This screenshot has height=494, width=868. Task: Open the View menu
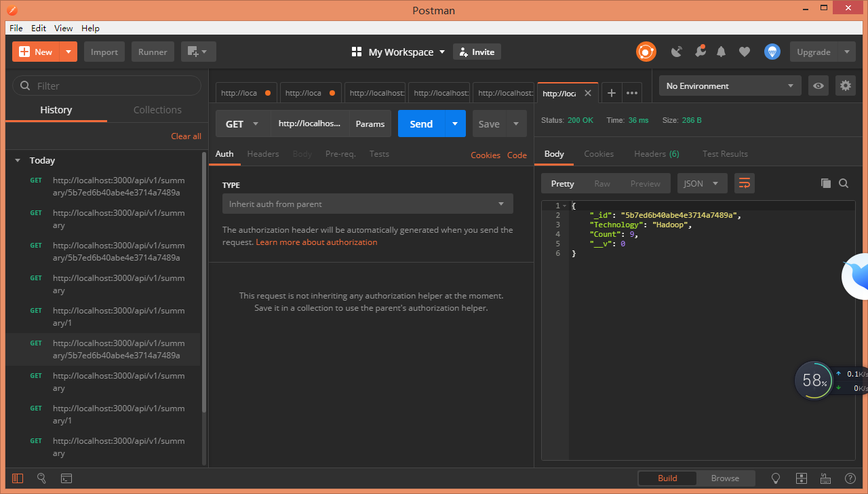coord(63,28)
